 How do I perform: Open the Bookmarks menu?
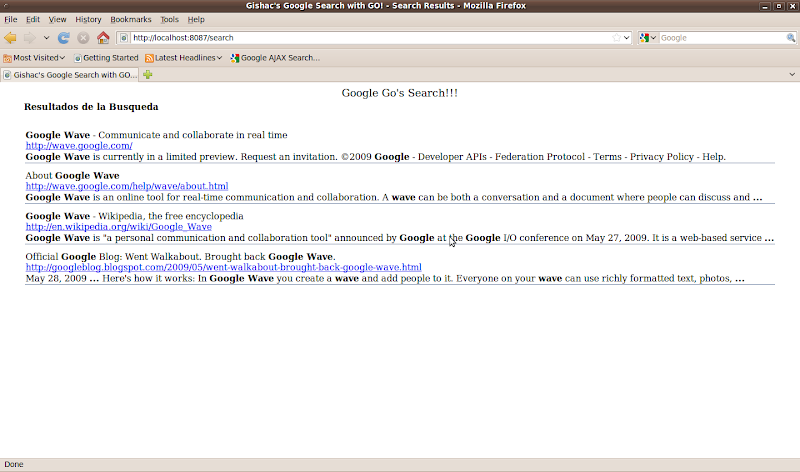pyautogui.click(x=131, y=19)
